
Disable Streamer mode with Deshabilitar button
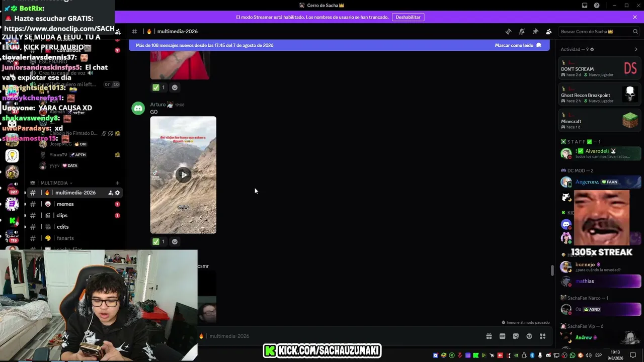408,17
